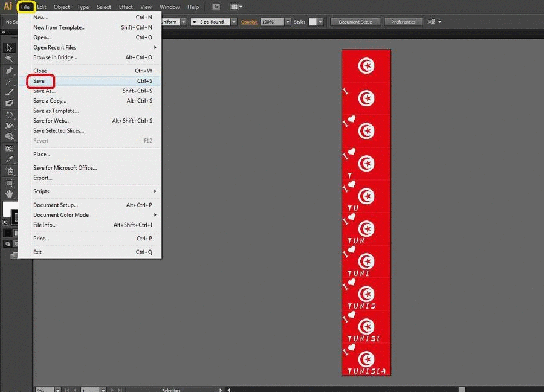Click the Document Setup button
Viewport: 544px width, 392px height.
click(355, 22)
